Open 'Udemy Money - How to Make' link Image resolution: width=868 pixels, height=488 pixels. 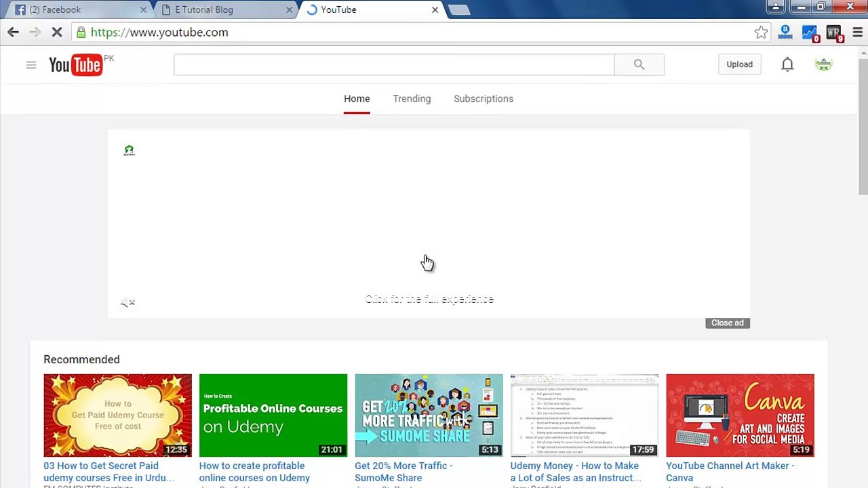coord(576,472)
